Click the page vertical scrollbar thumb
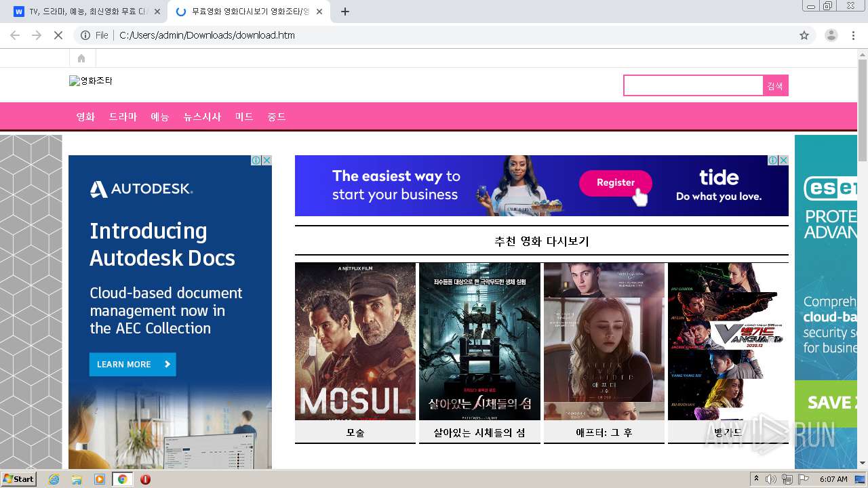Viewport: 868px width, 488px height. 863,110
